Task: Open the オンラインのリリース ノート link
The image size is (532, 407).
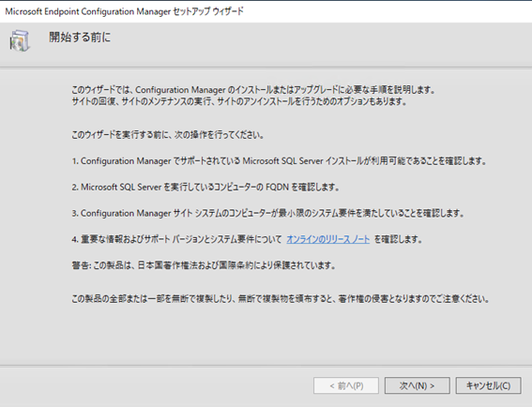Action: (328, 239)
